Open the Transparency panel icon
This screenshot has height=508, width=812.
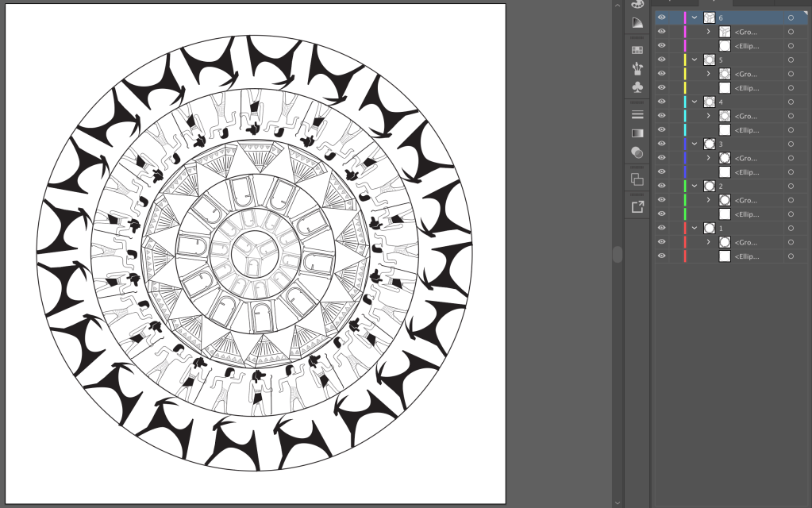click(637, 152)
